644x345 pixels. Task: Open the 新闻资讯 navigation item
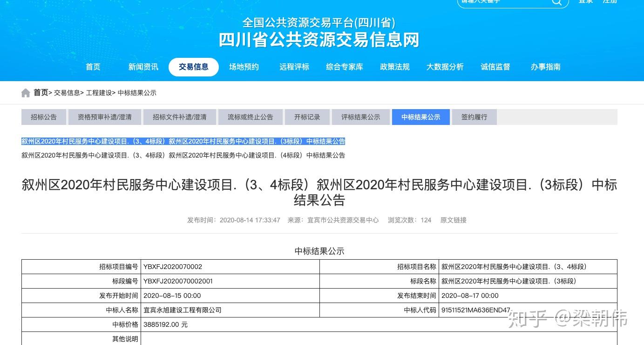(143, 67)
